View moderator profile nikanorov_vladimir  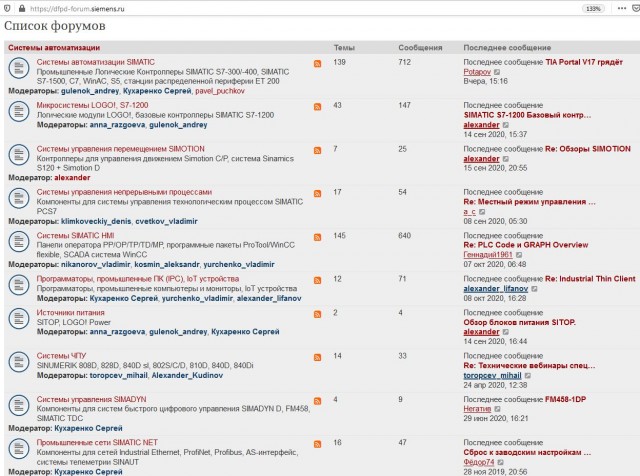point(96,265)
